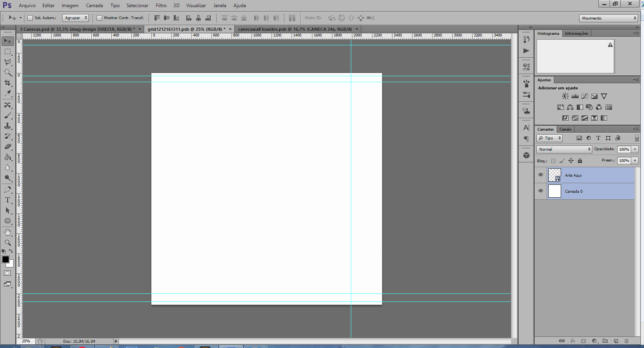Select the Move tool
Screen dimensions: 644x348
tap(8, 41)
